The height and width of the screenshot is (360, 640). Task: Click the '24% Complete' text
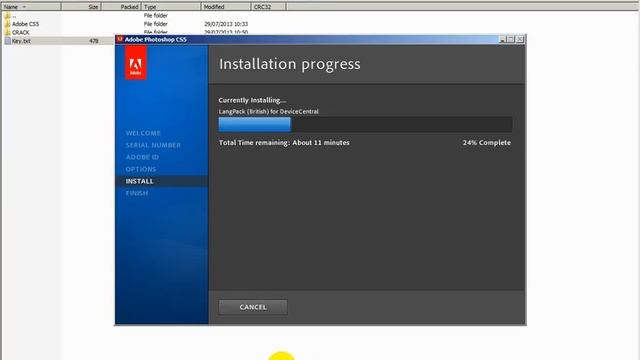click(x=487, y=142)
